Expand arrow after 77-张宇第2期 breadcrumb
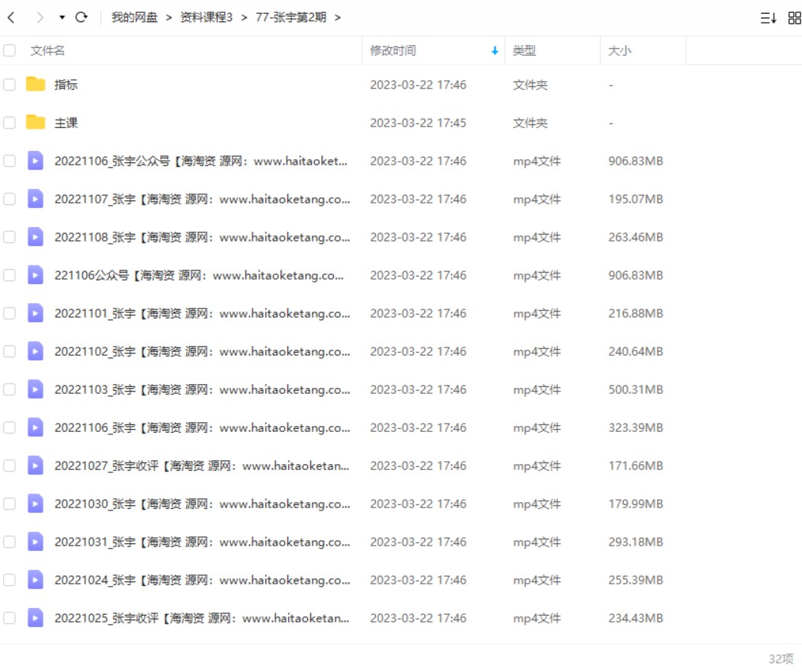 point(337,18)
